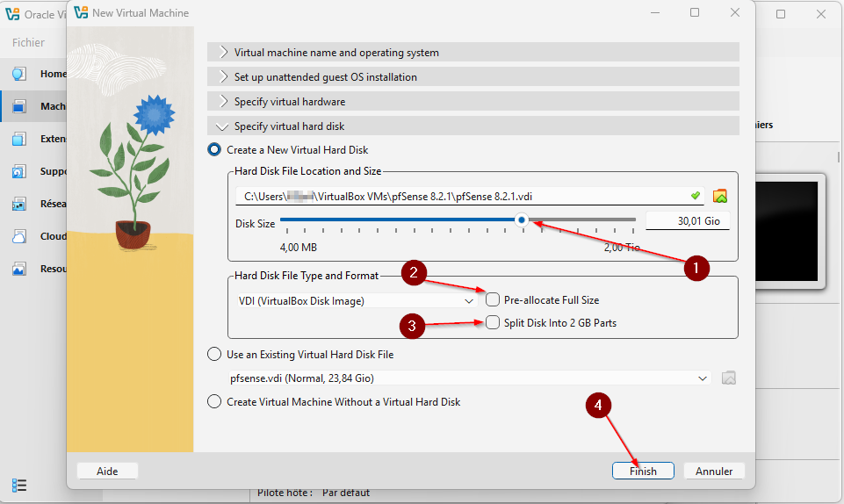The image size is (844, 504).
Task: Click the Resources monitor sidebar icon
Action: (19, 270)
